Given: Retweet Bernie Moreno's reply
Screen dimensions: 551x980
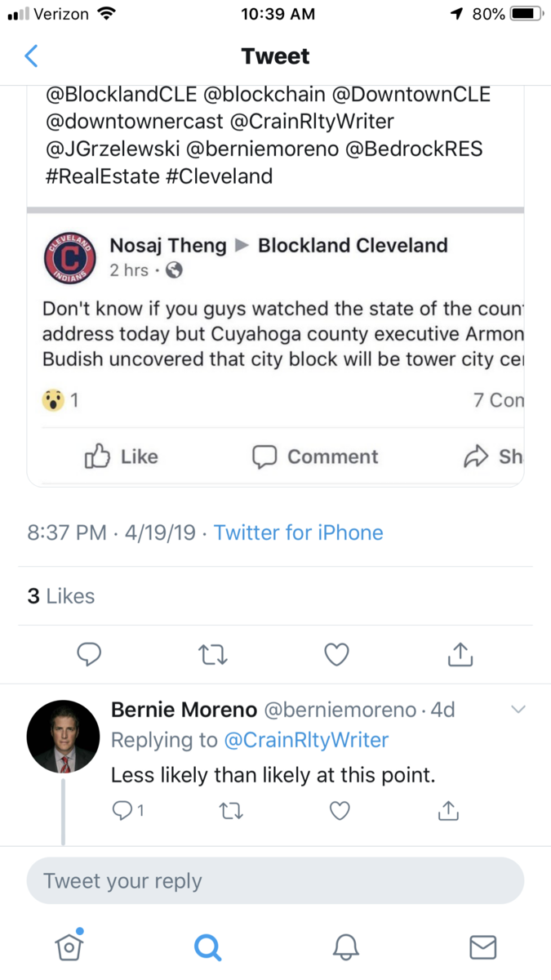Looking at the screenshot, I should pyautogui.click(x=230, y=811).
